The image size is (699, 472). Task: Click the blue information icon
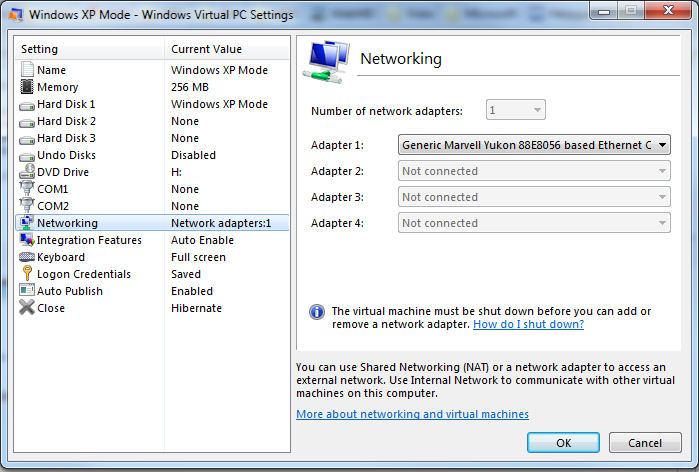(x=317, y=312)
